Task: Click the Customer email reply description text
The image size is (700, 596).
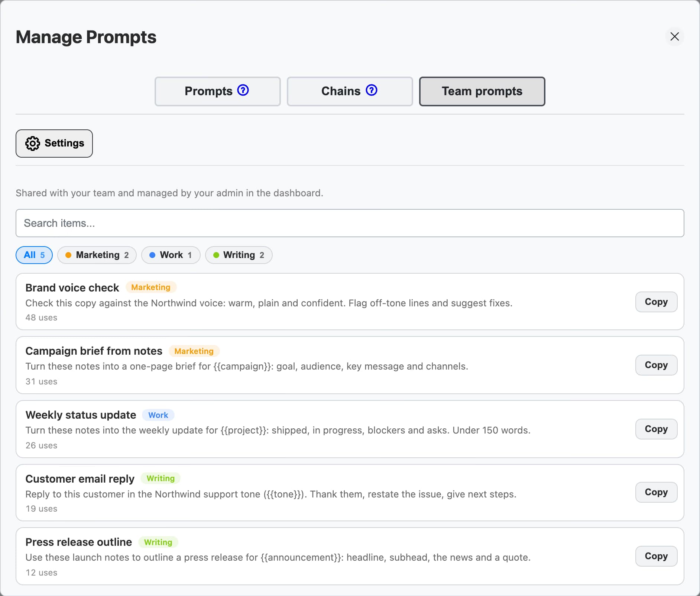Action: coord(271,494)
